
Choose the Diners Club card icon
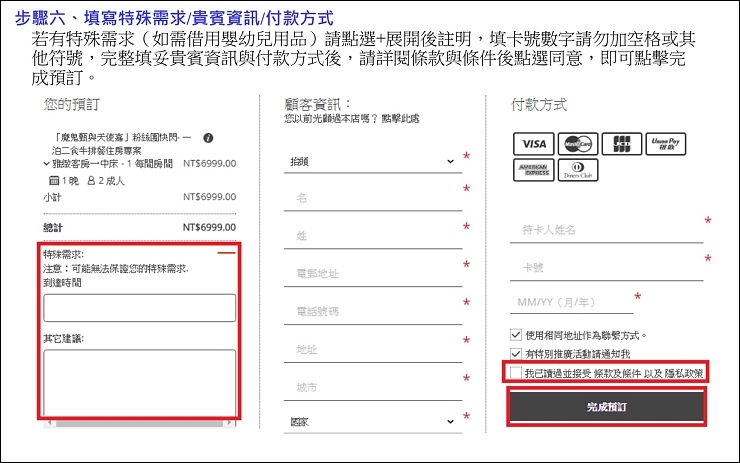point(578,170)
